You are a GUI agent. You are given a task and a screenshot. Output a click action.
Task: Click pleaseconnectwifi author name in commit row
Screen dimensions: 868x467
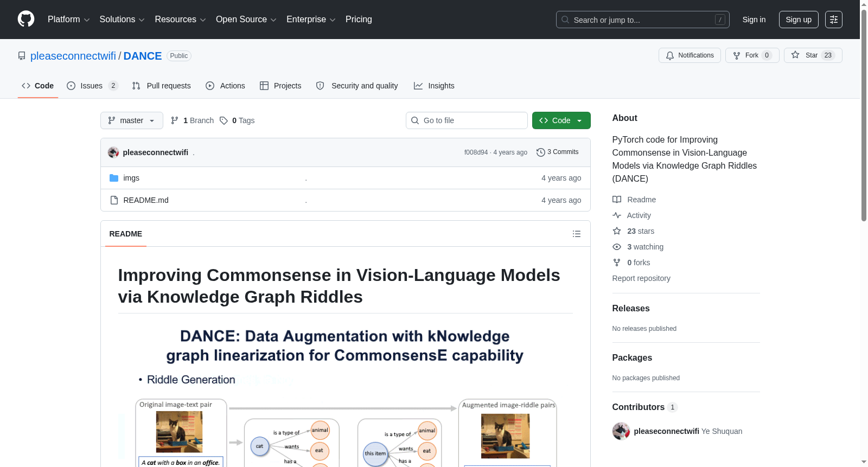coord(156,152)
